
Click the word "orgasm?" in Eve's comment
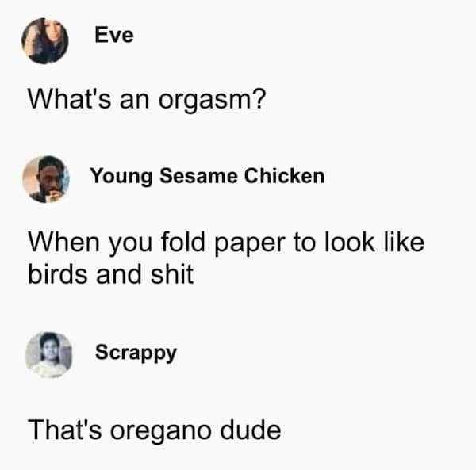(212, 100)
